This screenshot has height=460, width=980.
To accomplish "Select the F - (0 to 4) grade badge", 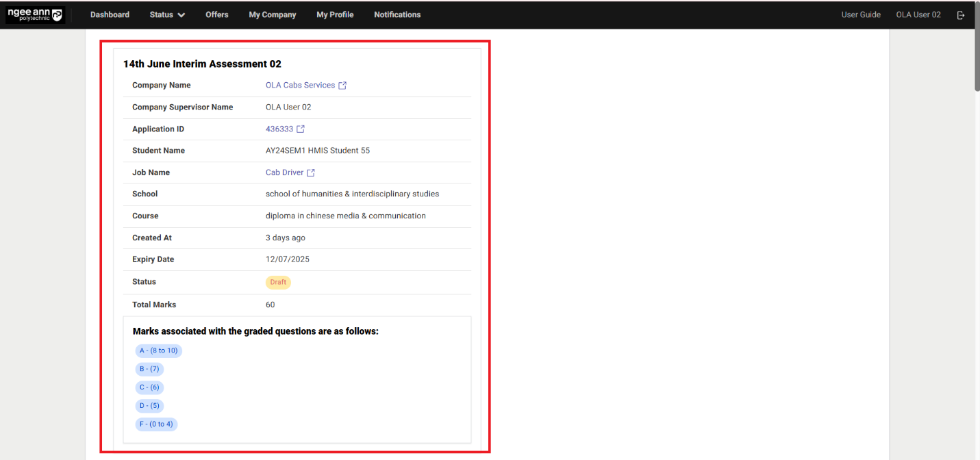I will click(x=156, y=424).
